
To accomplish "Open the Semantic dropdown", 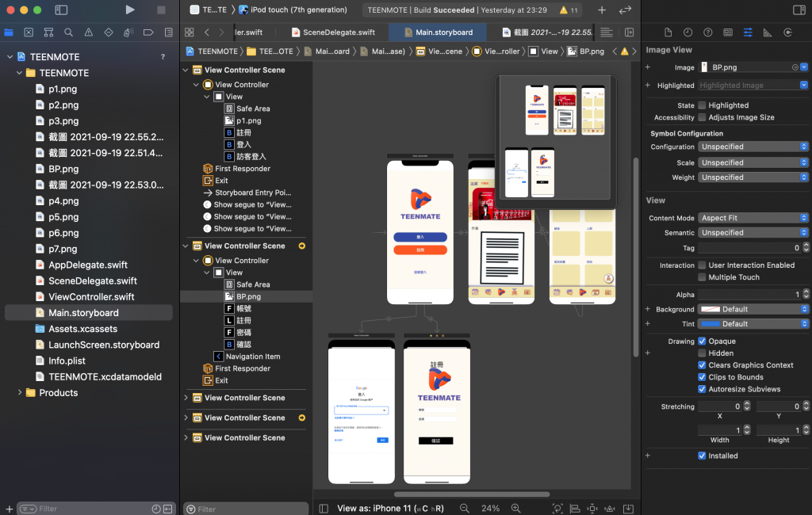I will (x=753, y=232).
